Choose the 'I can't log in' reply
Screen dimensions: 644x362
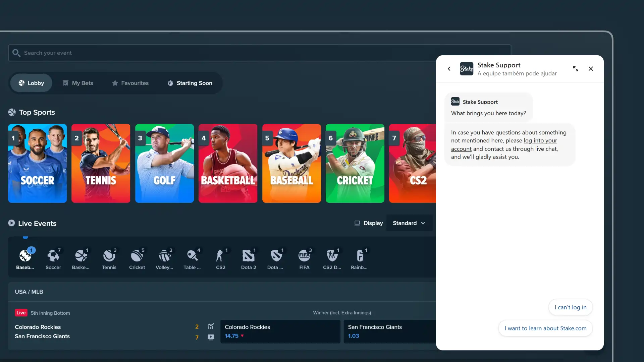click(x=570, y=307)
